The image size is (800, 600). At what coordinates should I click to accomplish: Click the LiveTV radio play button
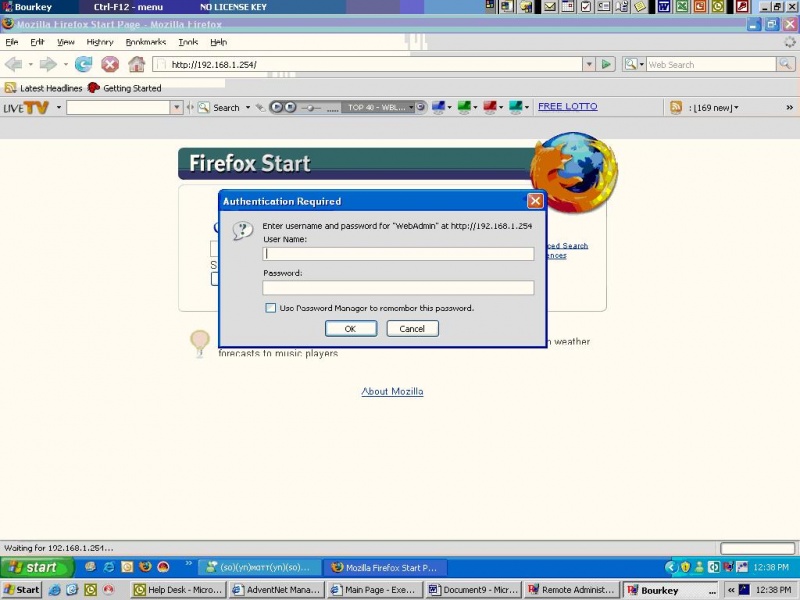click(277, 107)
